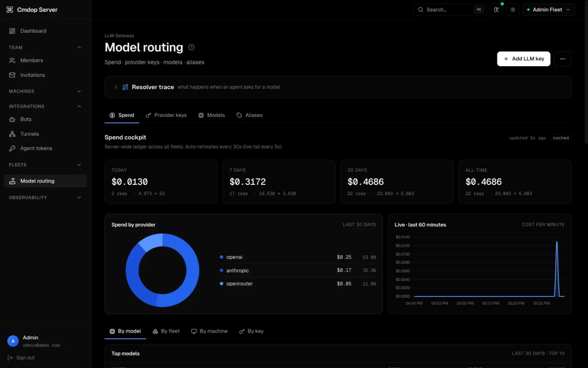Select the By model tab

(125, 331)
